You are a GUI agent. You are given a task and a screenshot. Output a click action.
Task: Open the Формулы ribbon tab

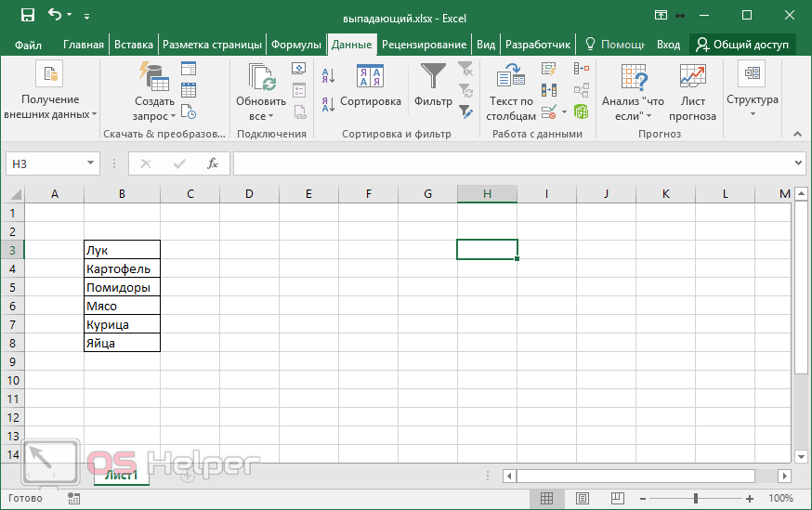tap(295, 45)
